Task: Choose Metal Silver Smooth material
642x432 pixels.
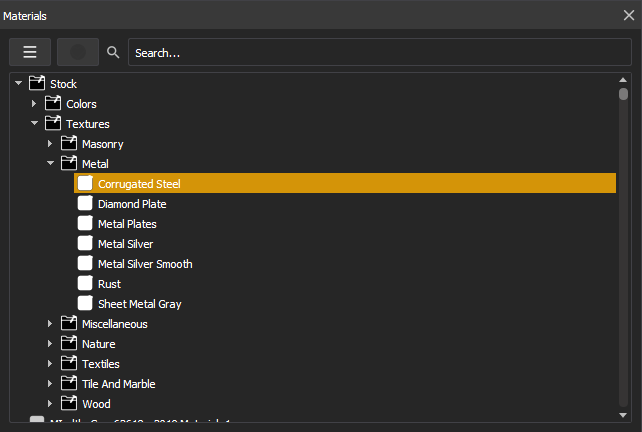Action: 145,264
